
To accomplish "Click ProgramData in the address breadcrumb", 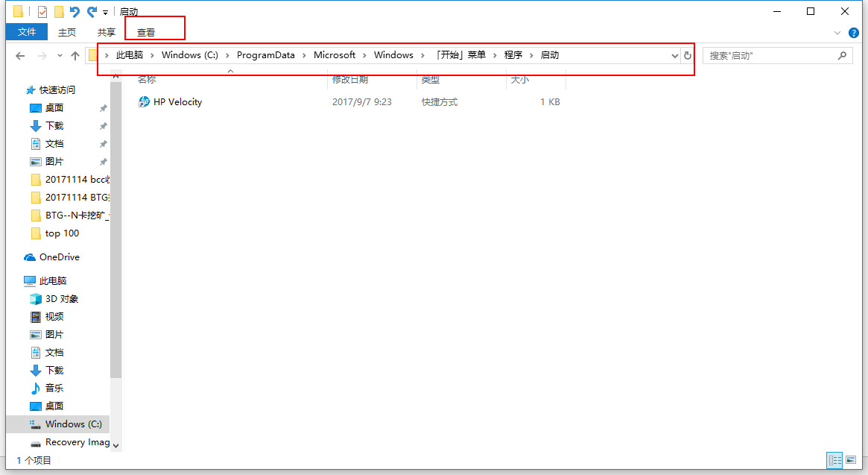I will (x=265, y=55).
